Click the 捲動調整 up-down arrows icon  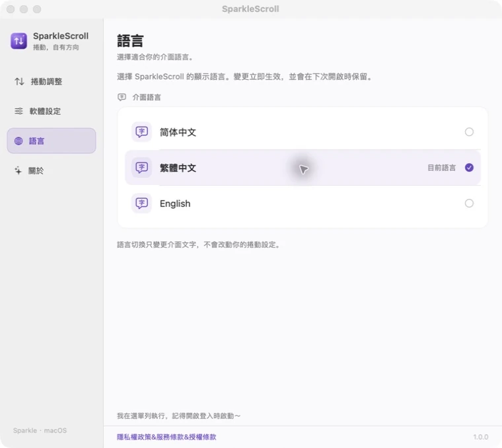tap(19, 81)
